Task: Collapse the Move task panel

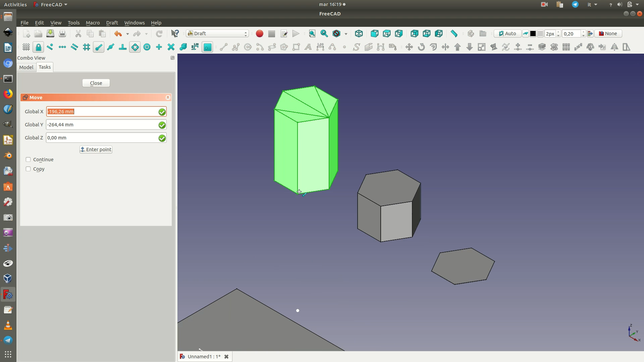Action: click(x=168, y=98)
